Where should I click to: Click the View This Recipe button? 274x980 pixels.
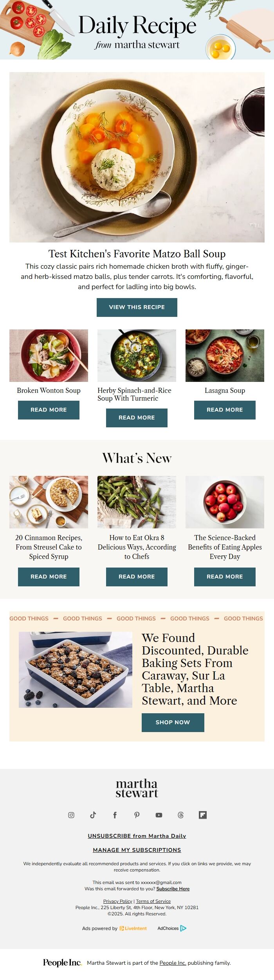[137, 307]
